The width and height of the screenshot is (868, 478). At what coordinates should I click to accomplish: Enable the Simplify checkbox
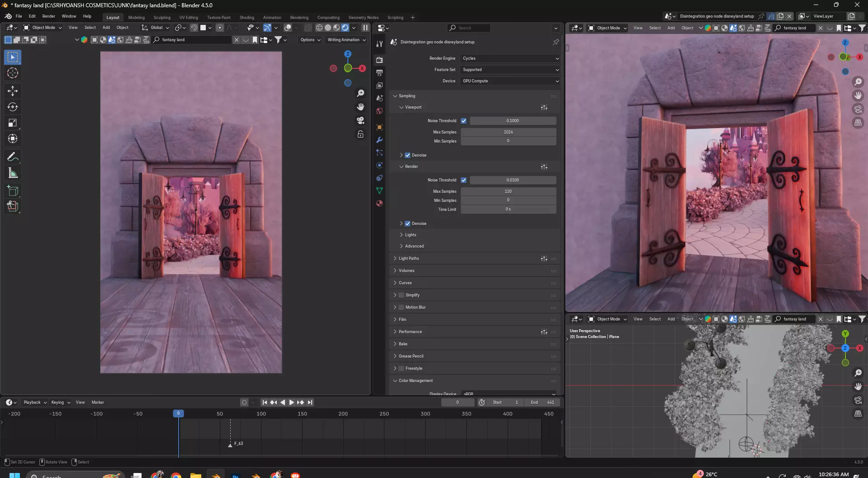[401, 295]
